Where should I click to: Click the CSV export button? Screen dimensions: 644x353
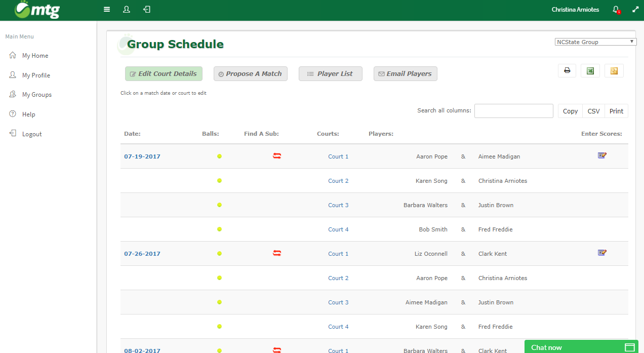593,111
